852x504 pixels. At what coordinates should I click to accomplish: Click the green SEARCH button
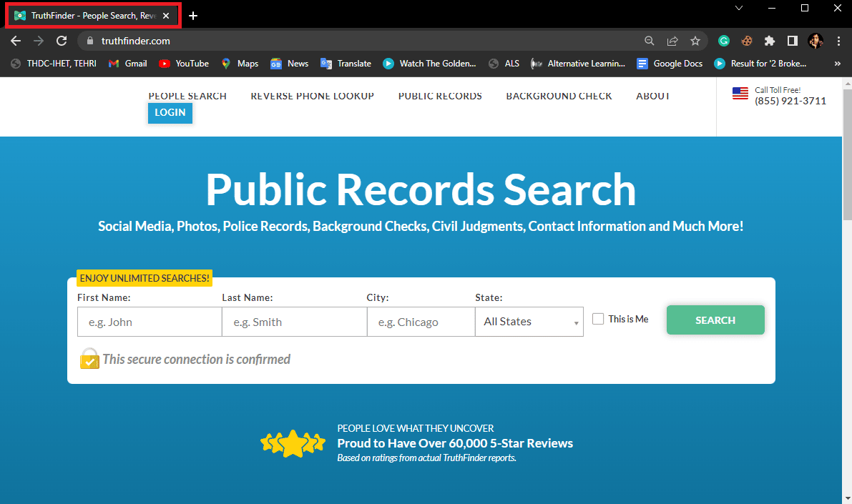point(715,320)
